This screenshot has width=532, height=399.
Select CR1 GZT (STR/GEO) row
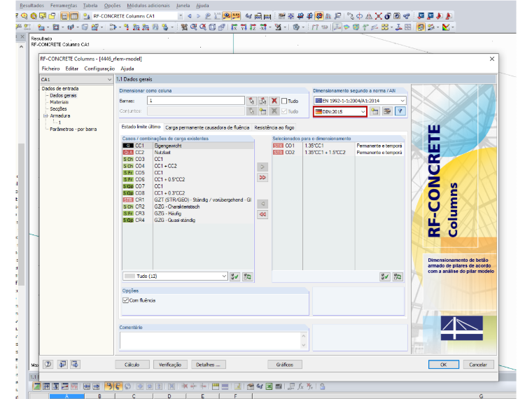[x=188, y=199]
